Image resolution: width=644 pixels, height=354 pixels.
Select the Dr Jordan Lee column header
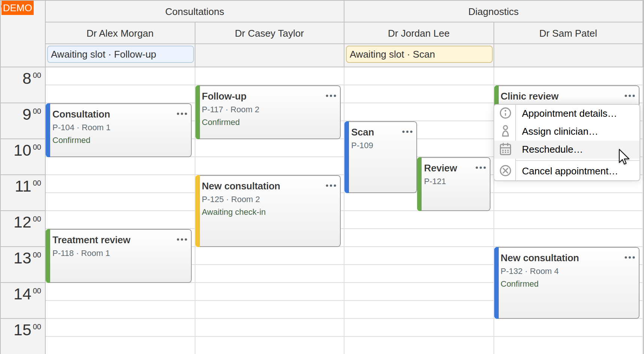[419, 33]
